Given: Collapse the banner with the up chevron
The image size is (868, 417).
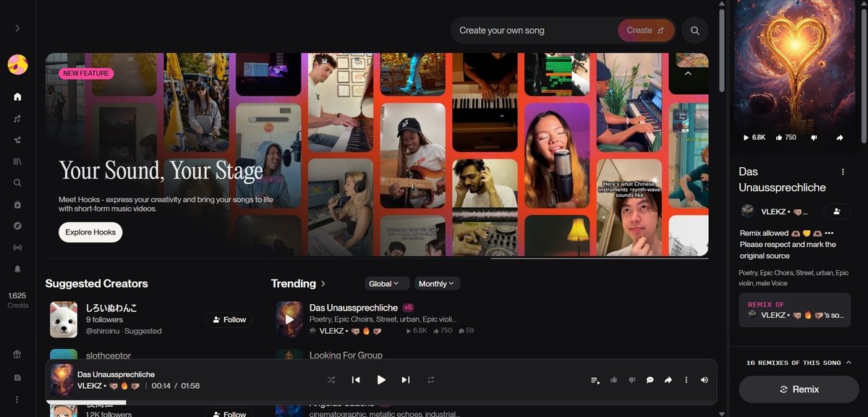Looking at the screenshot, I should (x=688, y=73).
